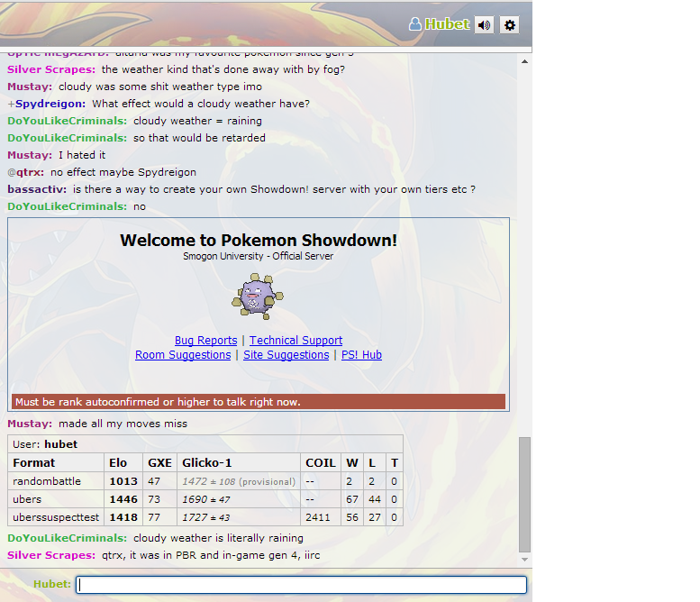Click username bassactiv in chat

[x=37, y=189]
